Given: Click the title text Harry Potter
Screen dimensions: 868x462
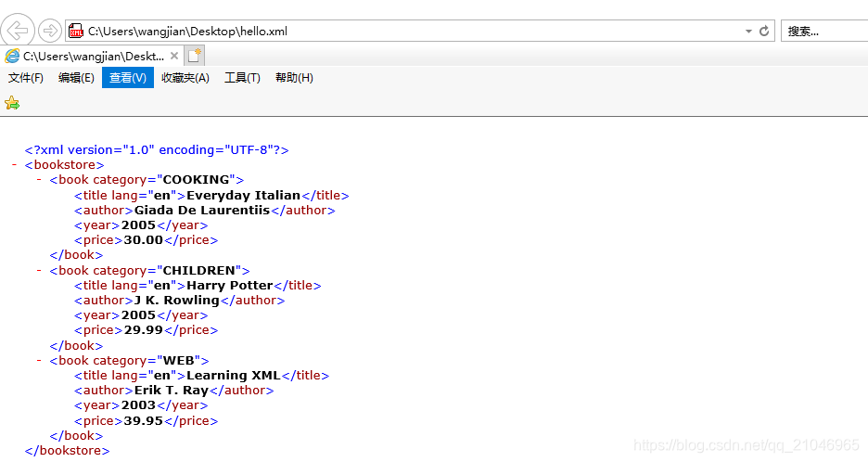Looking at the screenshot, I should coord(230,286).
